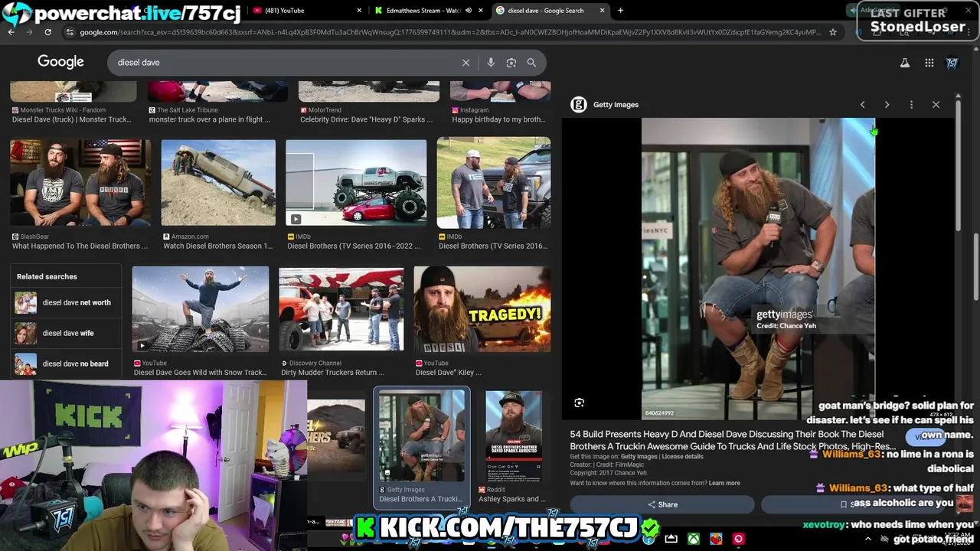Select related search diesel dave no beard
980x551 pixels.
(66, 364)
